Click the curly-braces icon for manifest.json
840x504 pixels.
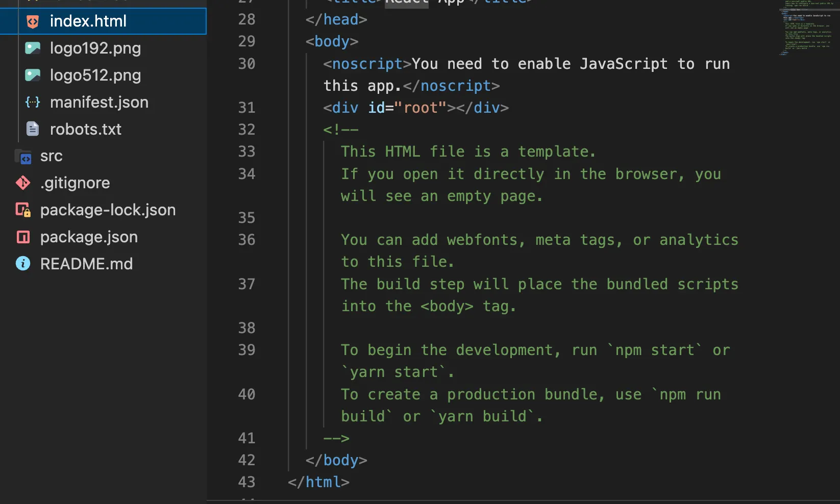click(x=33, y=103)
